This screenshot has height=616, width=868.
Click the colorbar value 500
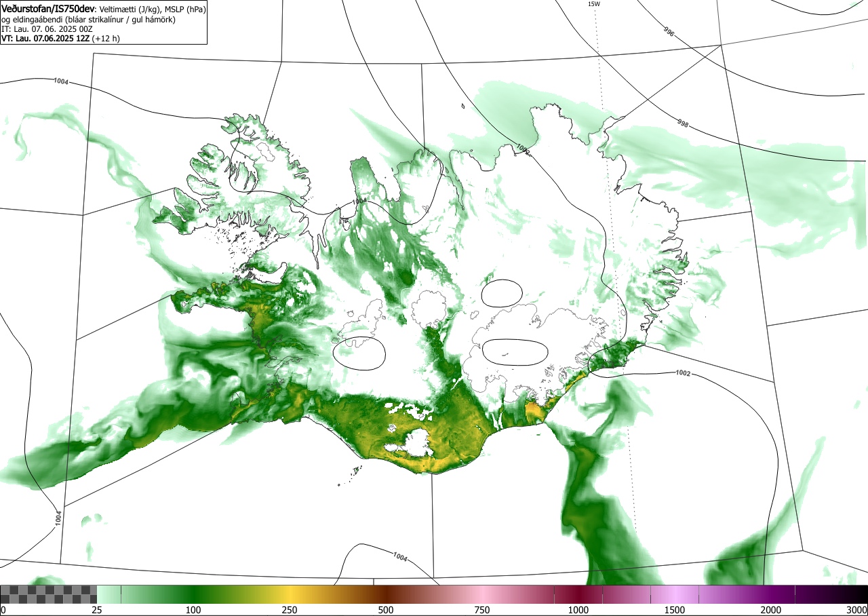(x=386, y=610)
